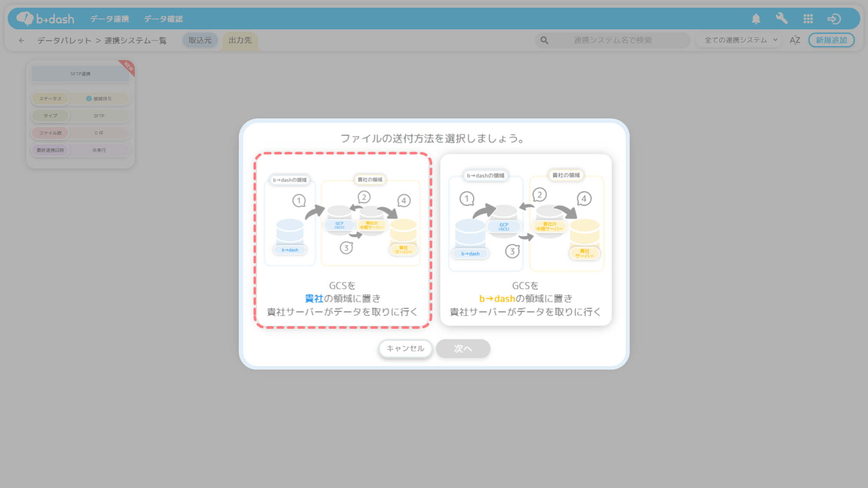The width and height of the screenshot is (868, 488).
Task: Open the データ連携 menu
Action: pyautogui.click(x=109, y=19)
